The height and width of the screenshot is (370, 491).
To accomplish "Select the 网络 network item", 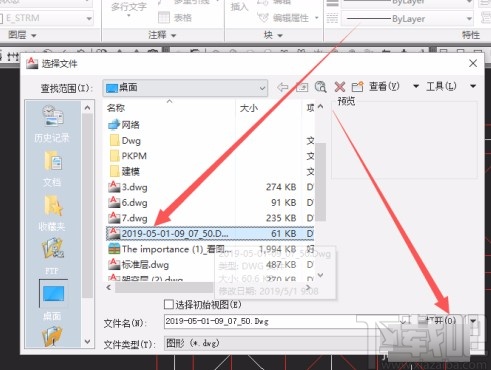I will pos(124,125).
